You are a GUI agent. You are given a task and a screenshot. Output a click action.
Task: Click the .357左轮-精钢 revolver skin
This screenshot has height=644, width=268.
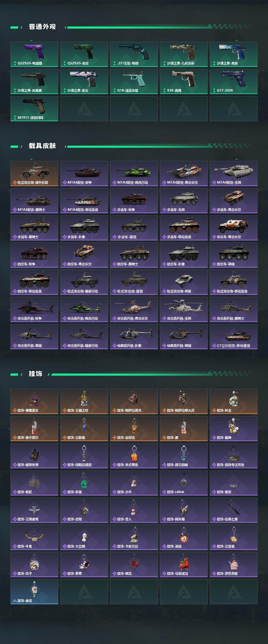134,54
